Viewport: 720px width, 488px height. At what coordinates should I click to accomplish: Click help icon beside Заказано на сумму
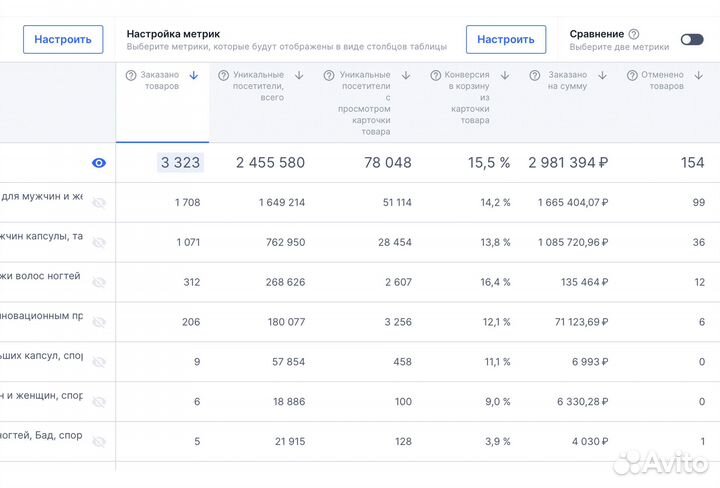click(x=536, y=76)
